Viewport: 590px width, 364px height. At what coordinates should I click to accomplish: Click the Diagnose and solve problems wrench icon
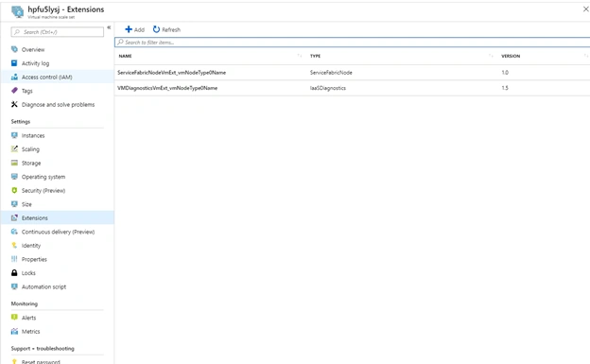click(14, 104)
